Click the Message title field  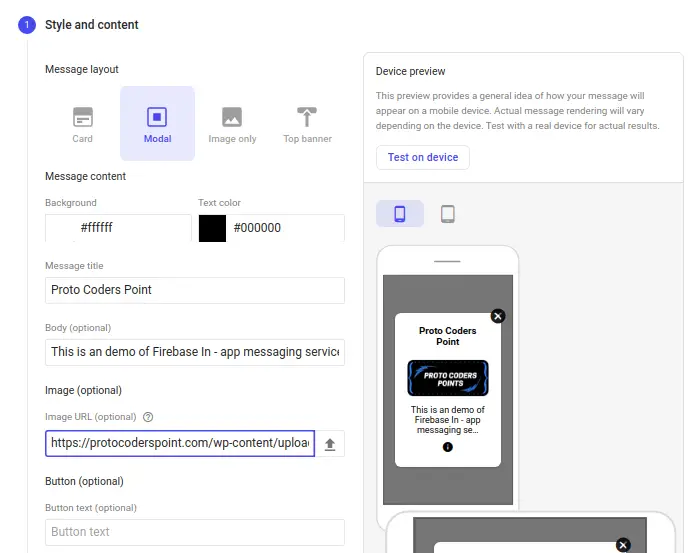195,290
